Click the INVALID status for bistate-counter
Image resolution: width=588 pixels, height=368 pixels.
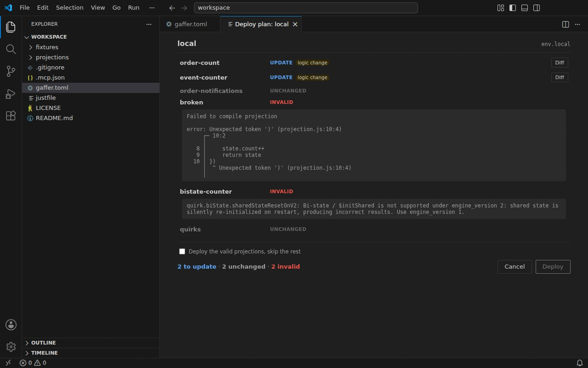(x=281, y=191)
